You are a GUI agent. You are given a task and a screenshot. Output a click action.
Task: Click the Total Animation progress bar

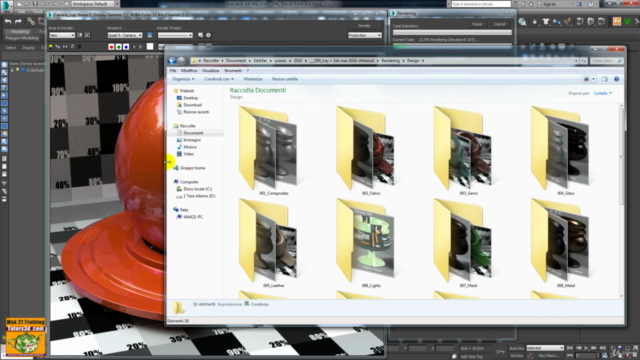tap(452, 32)
